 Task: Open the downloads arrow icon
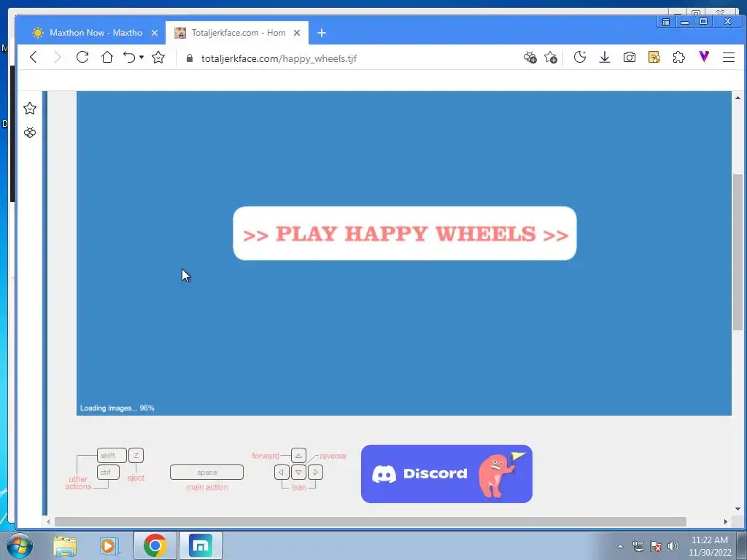(x=605, y=58)
